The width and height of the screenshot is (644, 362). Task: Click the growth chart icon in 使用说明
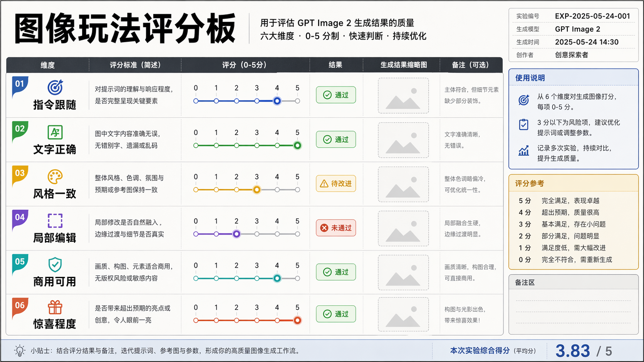[x=523, y=151]
